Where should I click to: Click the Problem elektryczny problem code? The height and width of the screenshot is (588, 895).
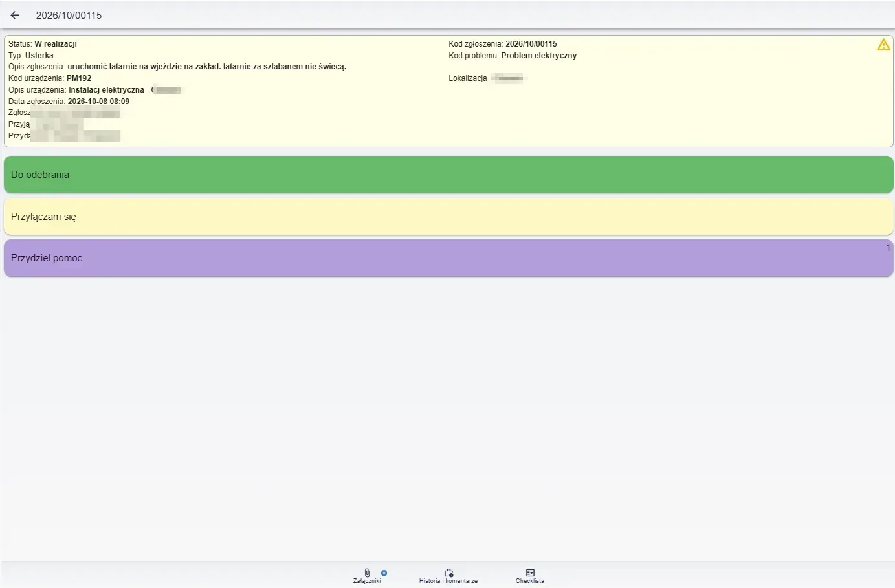pos(539,56)
